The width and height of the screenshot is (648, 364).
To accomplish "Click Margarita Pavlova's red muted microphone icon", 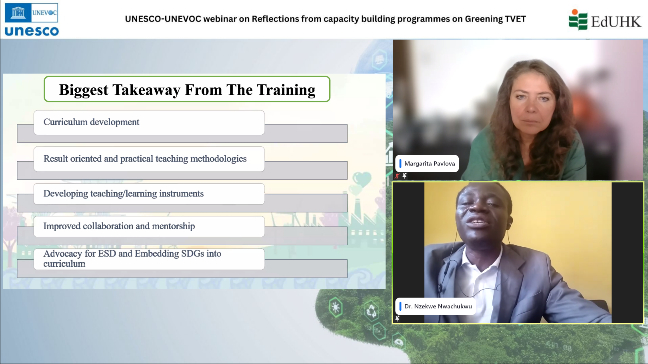I will click(397, 176).
